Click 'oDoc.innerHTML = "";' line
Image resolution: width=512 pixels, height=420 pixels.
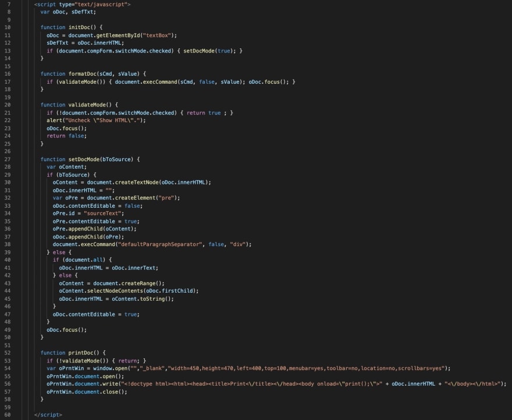(x=84, y=190)
